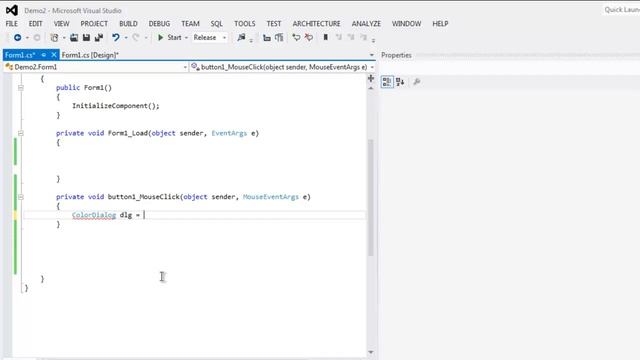Open the Navigate Backward history dropdown
The width and height of the screenshot is (640, 360).
point(27,38)
